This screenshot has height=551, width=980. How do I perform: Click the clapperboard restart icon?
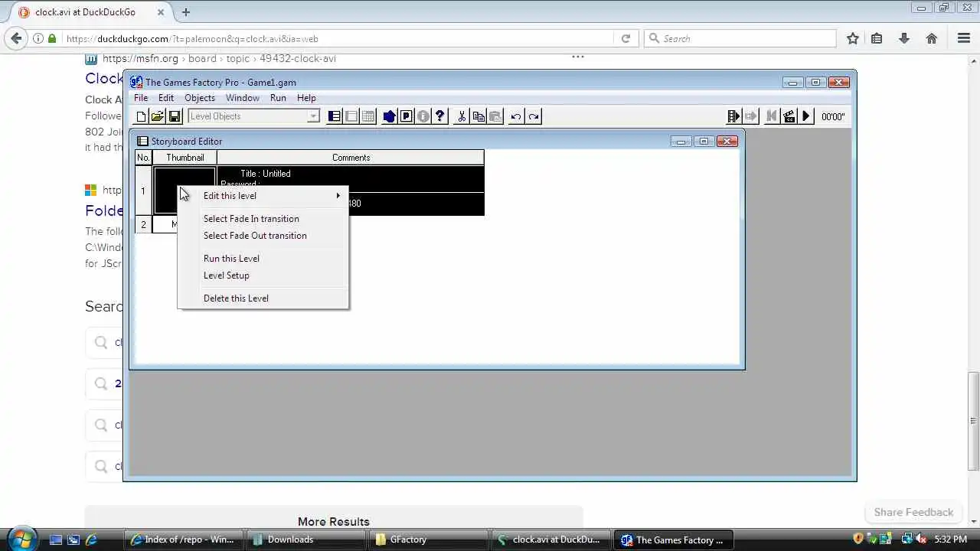pos(789,116)
